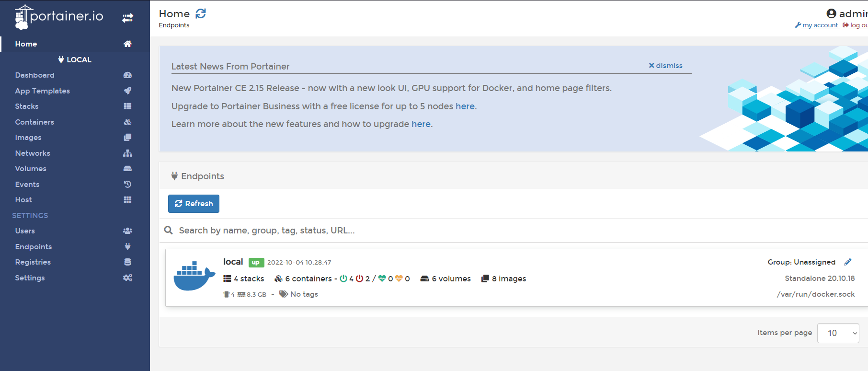Navigate to Images menu item
The height and width of the screenshot is (371, 868).
28,138
